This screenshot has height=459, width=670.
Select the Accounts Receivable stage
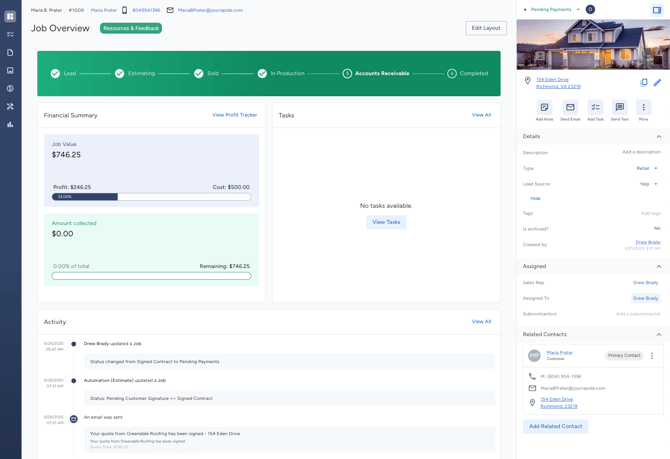pyautogui.click(x=347, y=74)
